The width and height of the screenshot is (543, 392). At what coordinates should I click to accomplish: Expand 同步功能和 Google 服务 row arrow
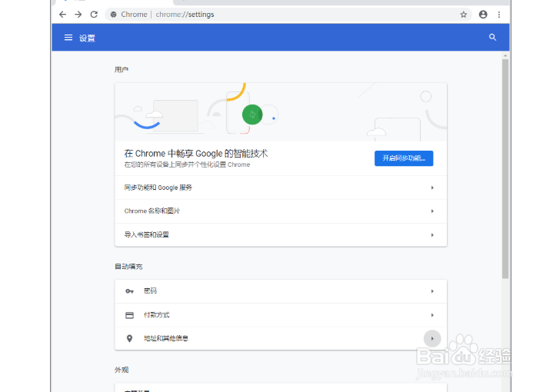(432, 188)
